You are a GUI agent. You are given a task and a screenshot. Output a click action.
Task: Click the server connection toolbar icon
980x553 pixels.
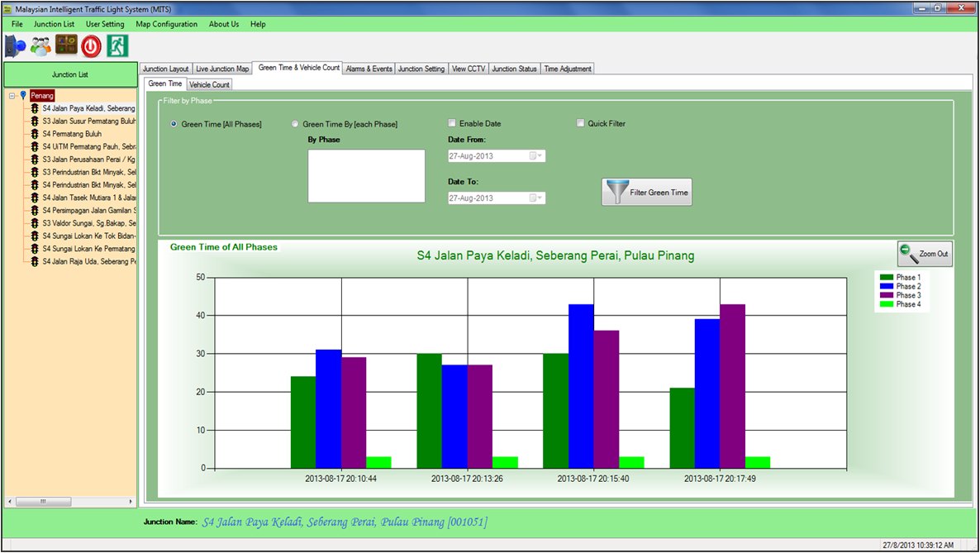tap(16, 46)
